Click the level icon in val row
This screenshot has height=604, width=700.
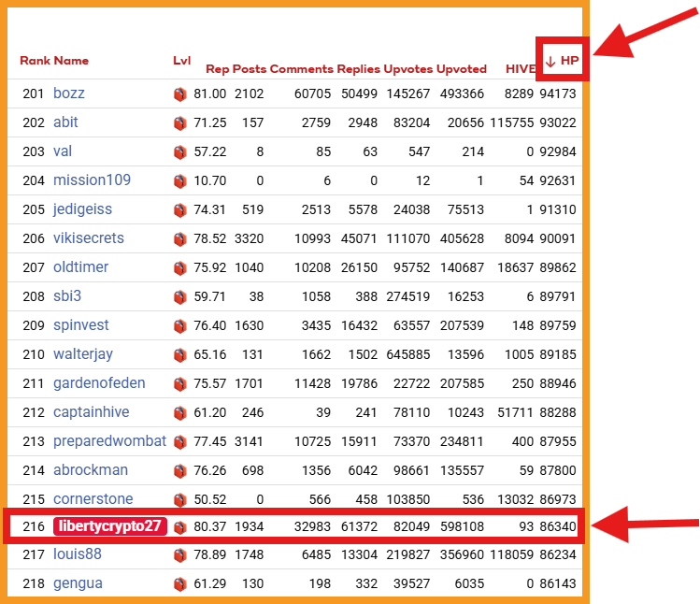click(180, 152)
